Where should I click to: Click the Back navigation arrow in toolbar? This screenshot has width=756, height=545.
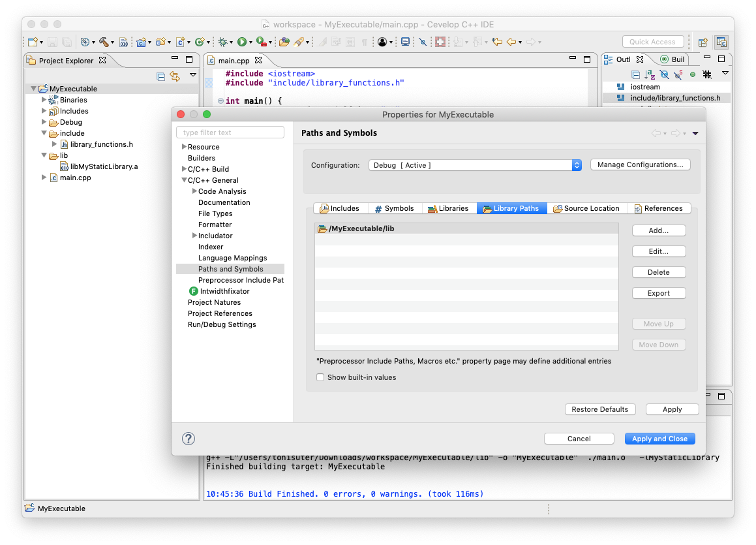511,42
